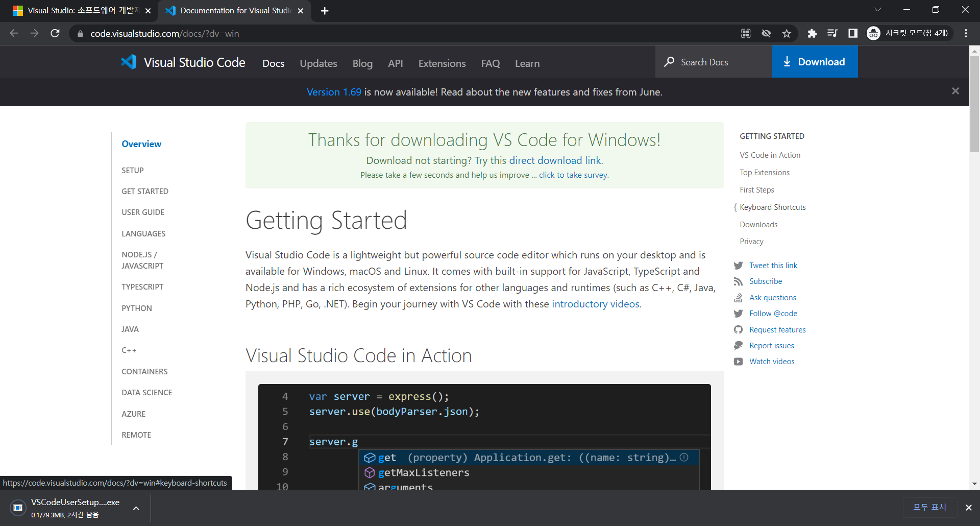
Task: Click the page vertical scrollbar thumb
Action: tap(974, 104)
